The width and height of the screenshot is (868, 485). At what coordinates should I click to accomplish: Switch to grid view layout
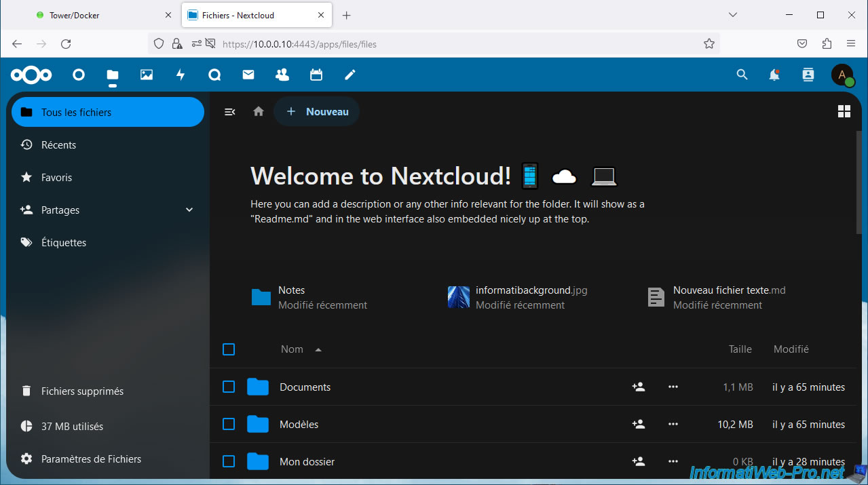844,112
